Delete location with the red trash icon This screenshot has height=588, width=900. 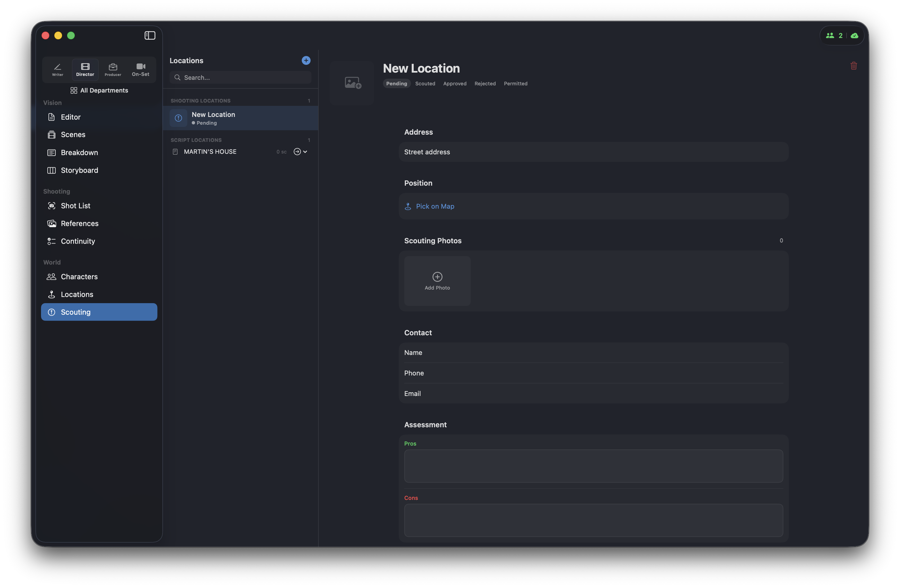coord(853,66)
